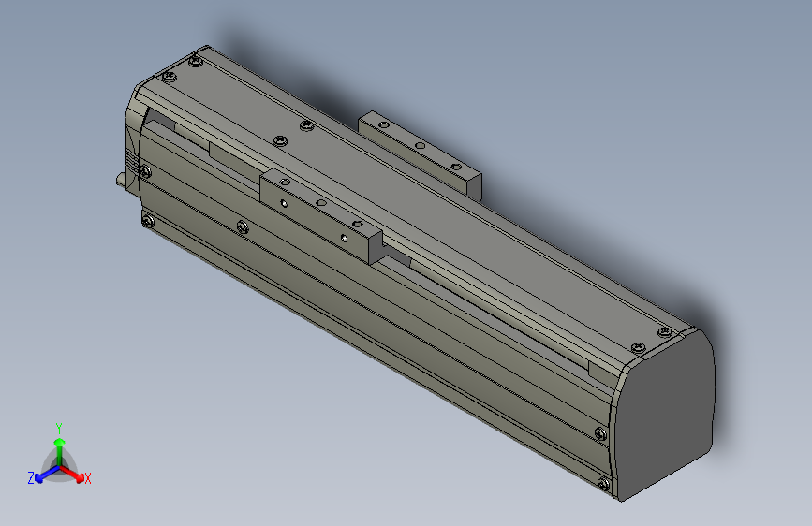The height and width of the screenshot is (526, 812).
Task: Select the dark gray end cap of actuator
Action: pos(666,415)
